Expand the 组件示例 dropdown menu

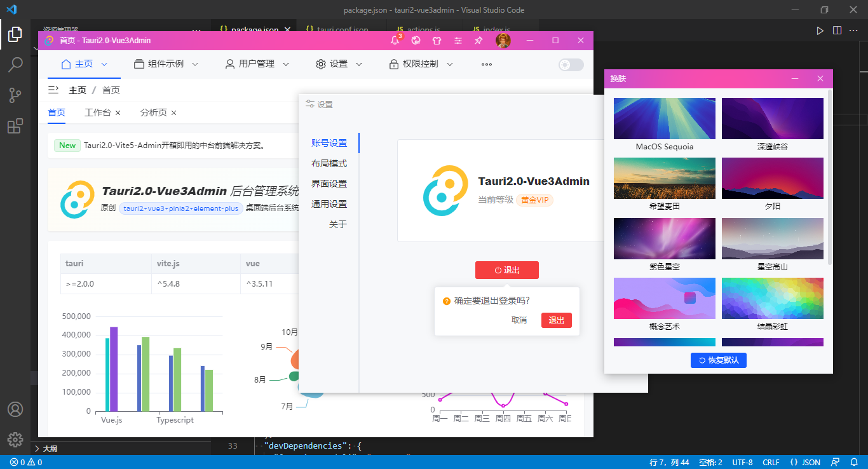[x=166, y=64]
